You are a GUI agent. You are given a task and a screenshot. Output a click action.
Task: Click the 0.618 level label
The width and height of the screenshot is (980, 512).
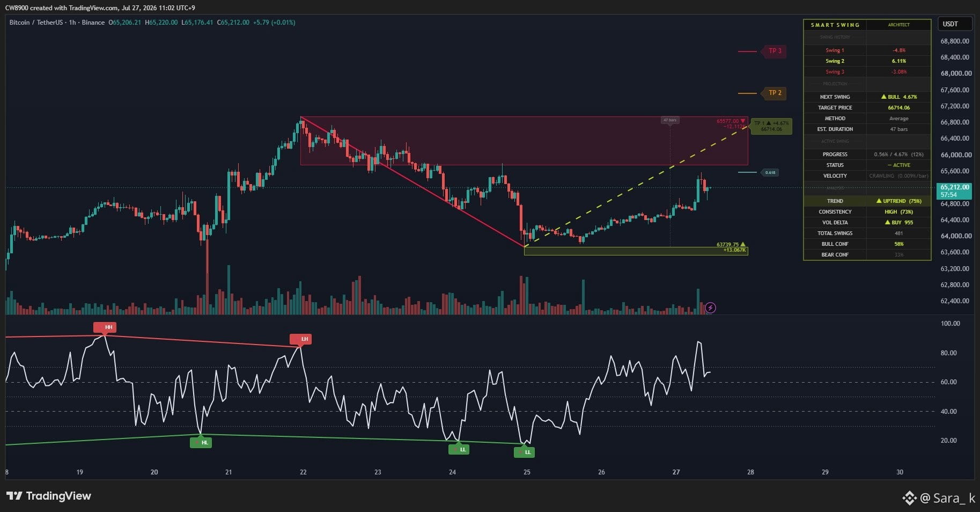[770, 172]
